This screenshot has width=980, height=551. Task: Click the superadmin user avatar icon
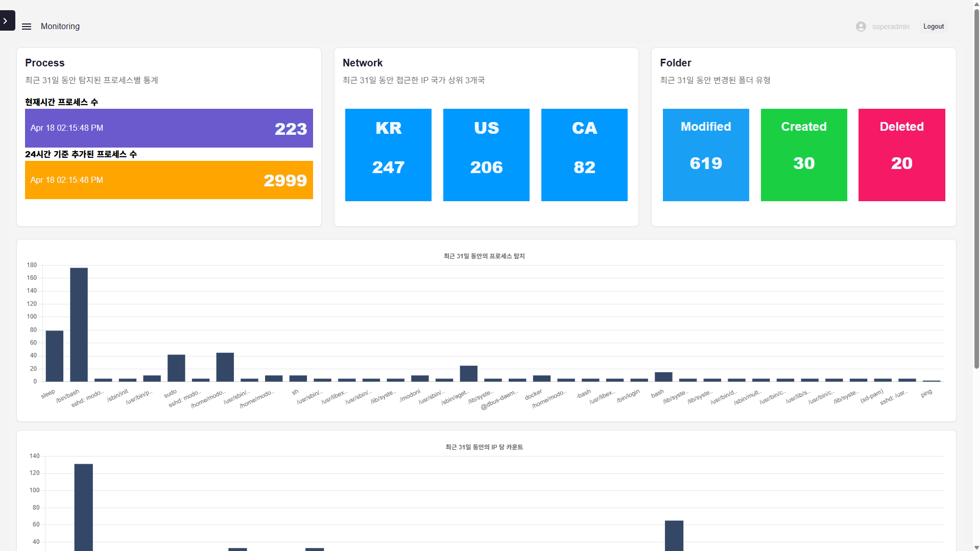coord(861,27)
